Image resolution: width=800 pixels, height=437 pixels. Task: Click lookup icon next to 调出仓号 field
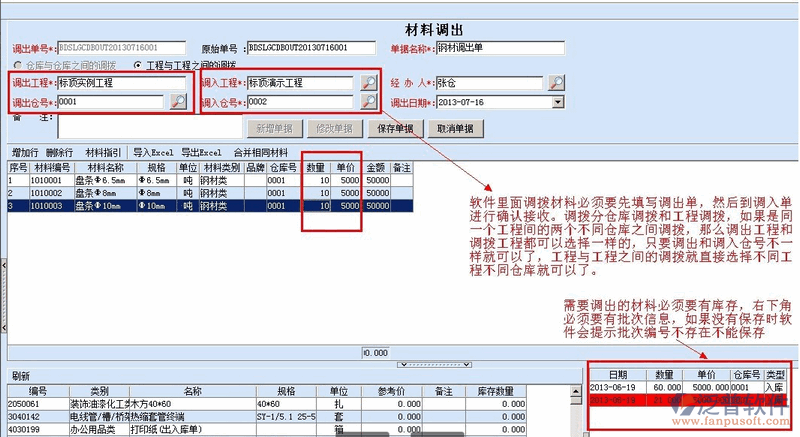pos(178,101)
